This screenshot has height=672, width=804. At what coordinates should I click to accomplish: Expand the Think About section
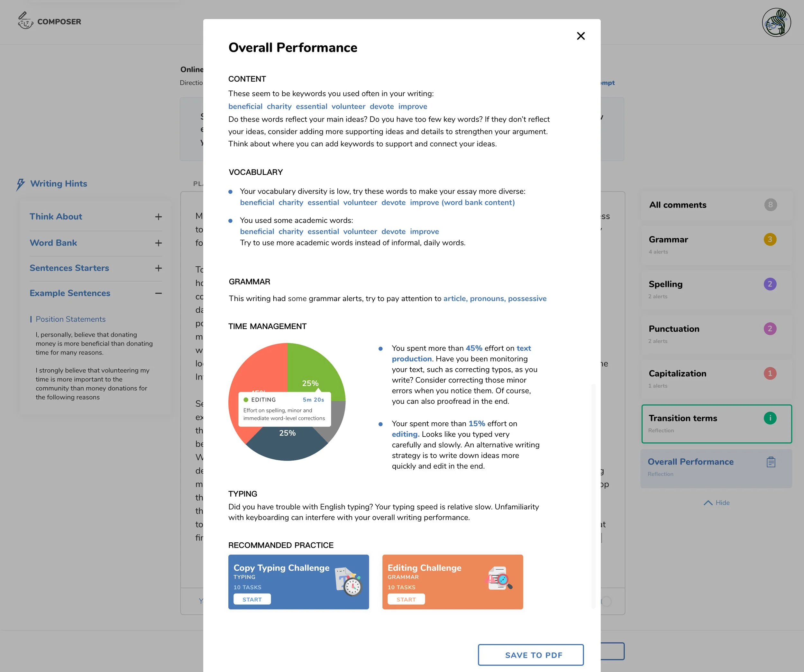159,217
